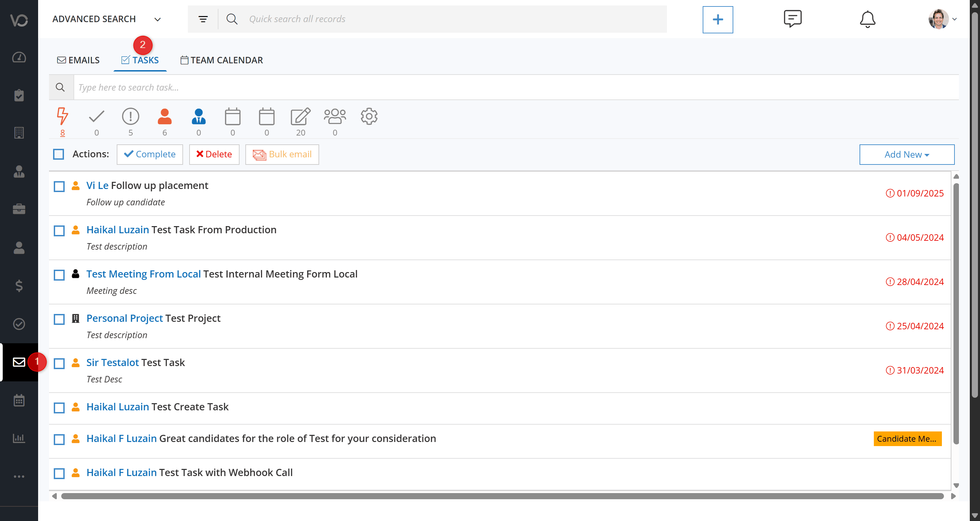Open the candidates person icon in sidebar
The image size is (980, 521).
[x=19, y=248]
